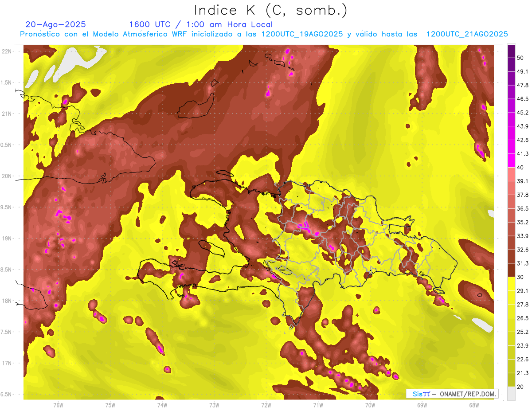
Task: Select legend value "41.3"
Action: point(523,154)
